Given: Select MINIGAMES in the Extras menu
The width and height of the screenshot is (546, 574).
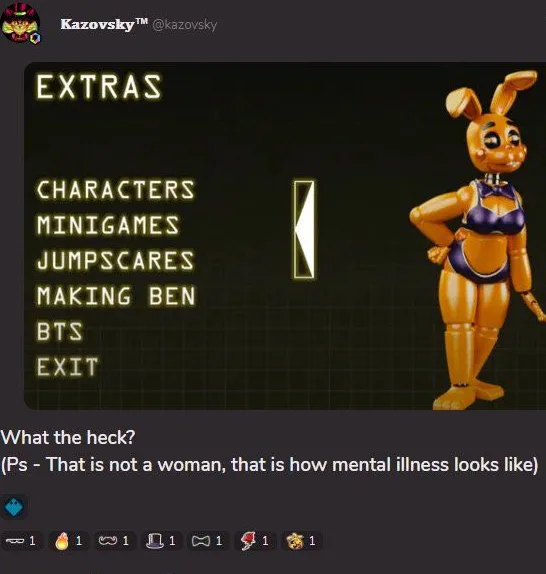Looking at the screenshot, I should click(108, 225).
